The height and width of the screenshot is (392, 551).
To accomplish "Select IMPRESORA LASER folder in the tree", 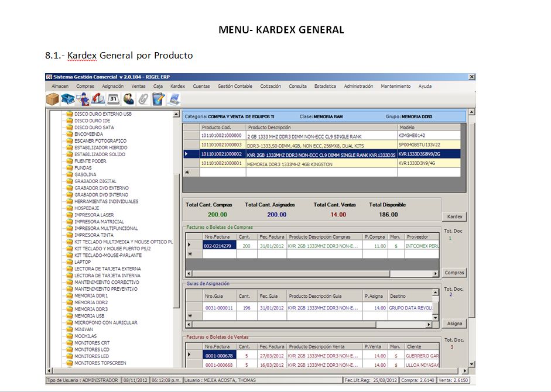I will (x=94, y=215).
